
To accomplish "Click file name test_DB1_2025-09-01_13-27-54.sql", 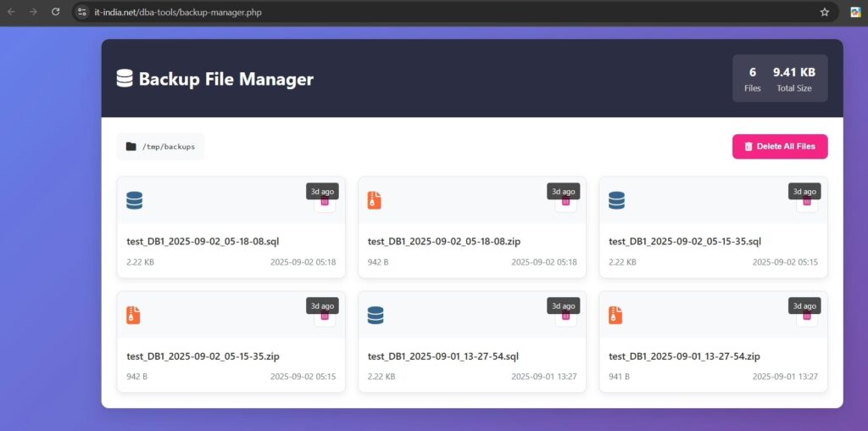I will pos(443,356).
